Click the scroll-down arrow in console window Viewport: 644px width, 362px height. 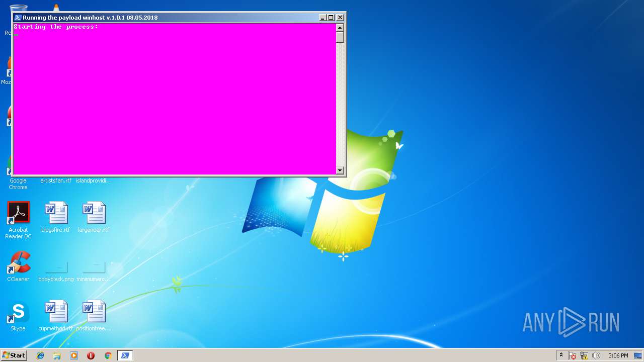(x=340, y=170)
